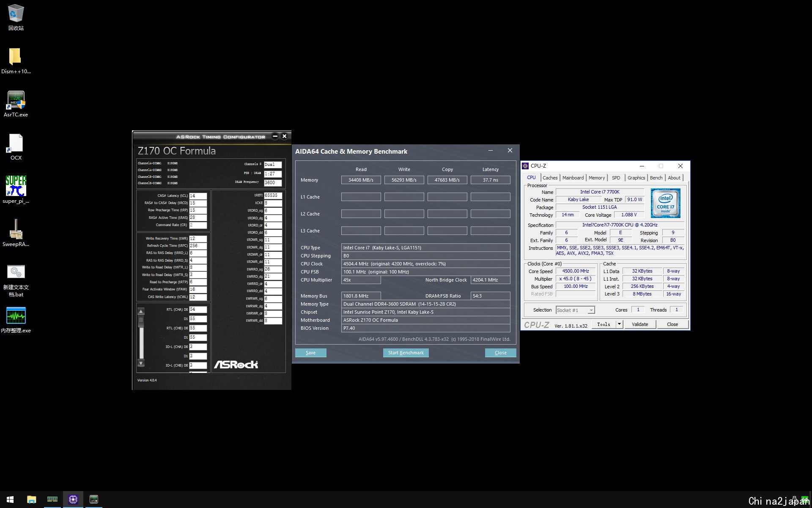The width and height of the screenshot is (812, 508).
Task: Click the Tools button in CPU-Z
Action: [x=604, y=324]
